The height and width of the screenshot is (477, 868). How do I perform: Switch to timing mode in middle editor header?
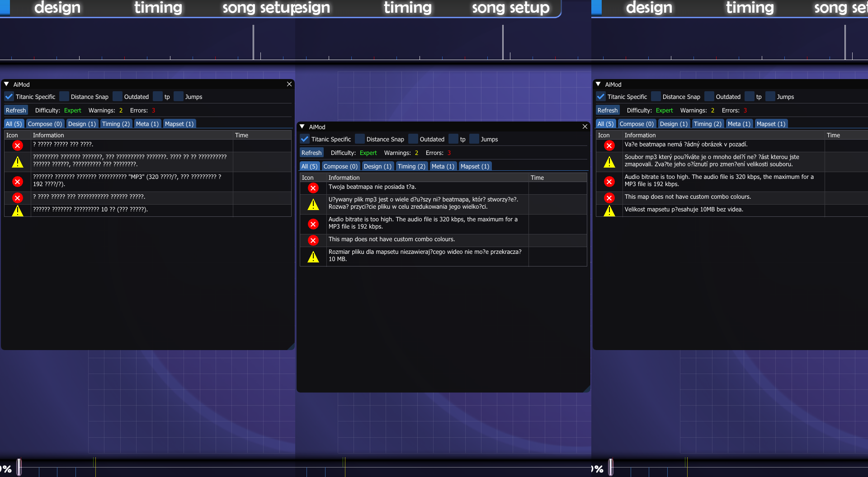(408, 8)
